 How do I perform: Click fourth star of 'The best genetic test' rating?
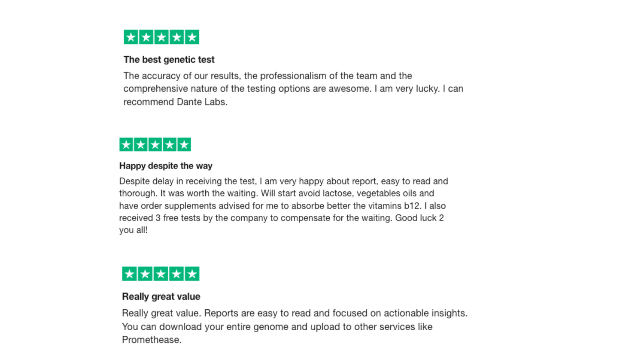tap(177, 37)
